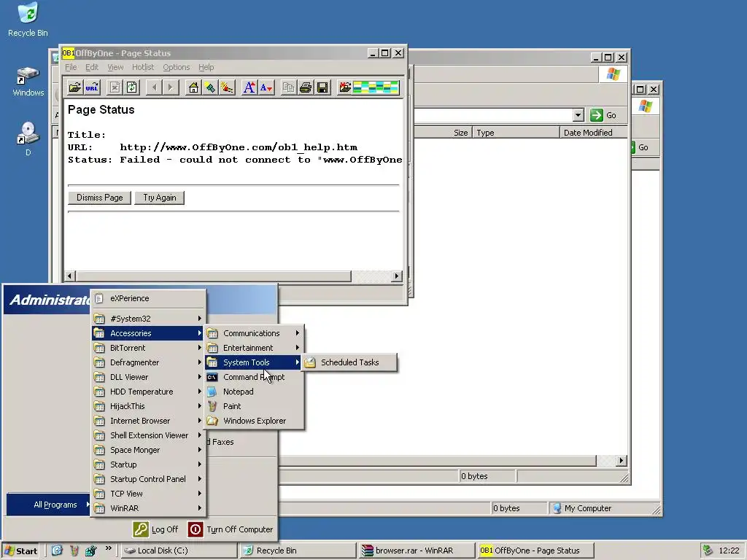Go forward with the right arrow icon
Viewport: 747px width, 560px height.
coord(171,87)
